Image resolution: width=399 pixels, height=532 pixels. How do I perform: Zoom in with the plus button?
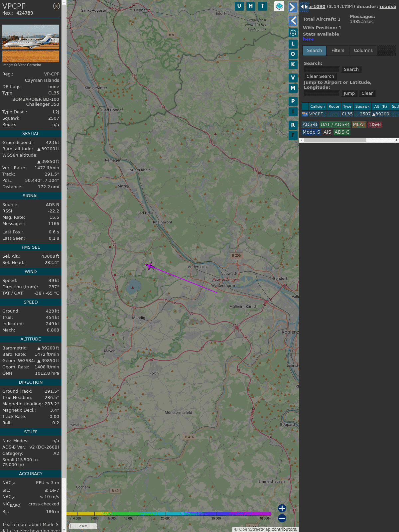click(x=282, y=508)
